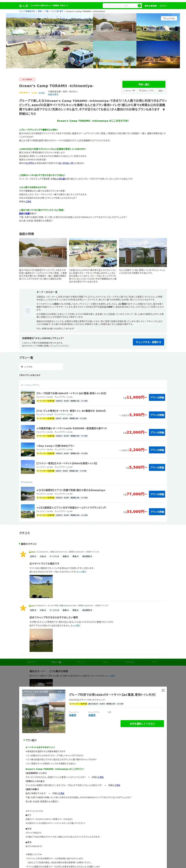Click the チェックする・投稿する button
186x868 pixels.
[x=148, y=342]
